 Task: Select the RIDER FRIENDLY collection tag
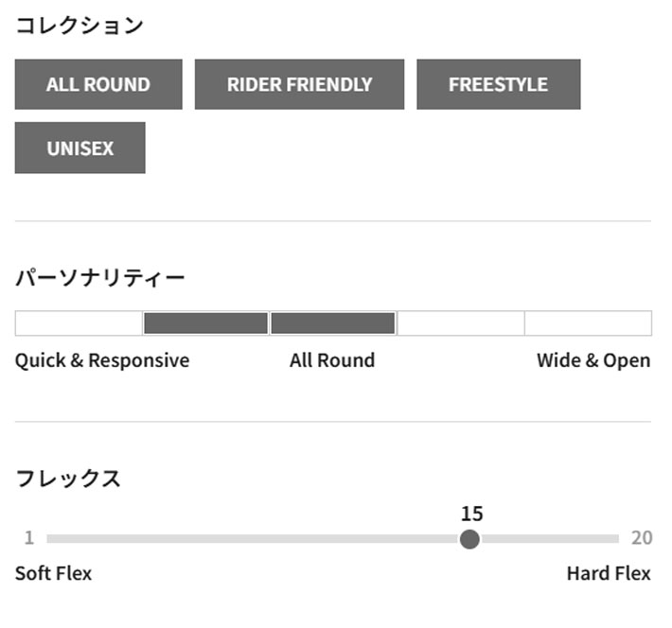point(299,84)
